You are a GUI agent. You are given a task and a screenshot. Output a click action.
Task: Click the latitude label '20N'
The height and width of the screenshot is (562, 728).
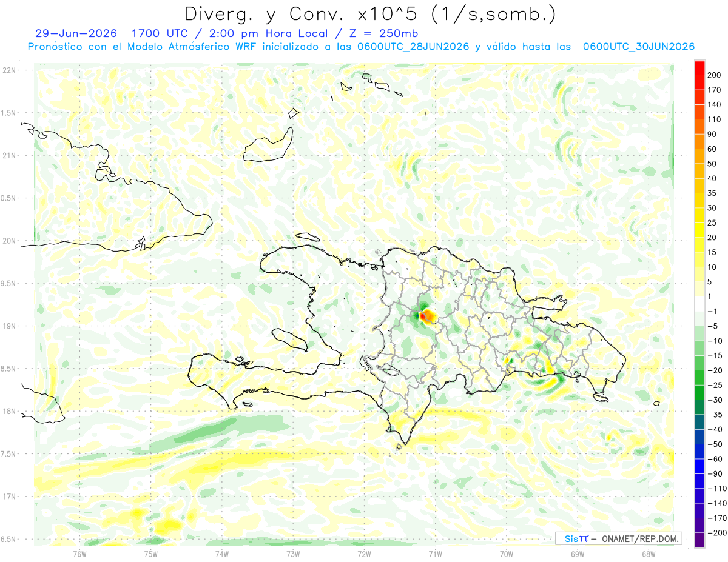point(8,241)
